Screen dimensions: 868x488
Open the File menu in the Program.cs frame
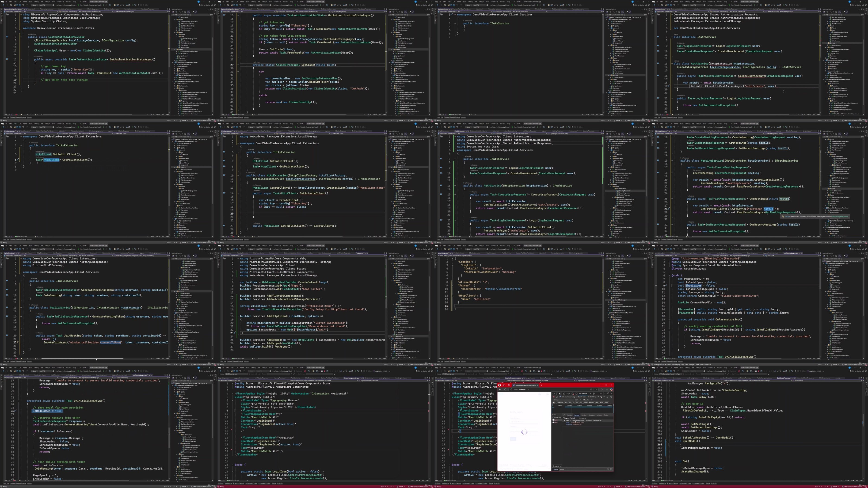223,246
